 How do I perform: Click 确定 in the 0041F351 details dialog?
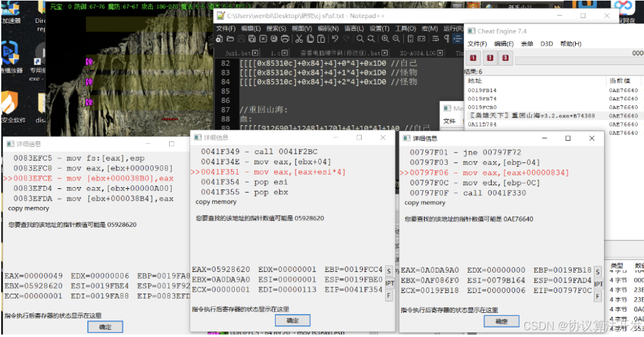click(292, 320)
